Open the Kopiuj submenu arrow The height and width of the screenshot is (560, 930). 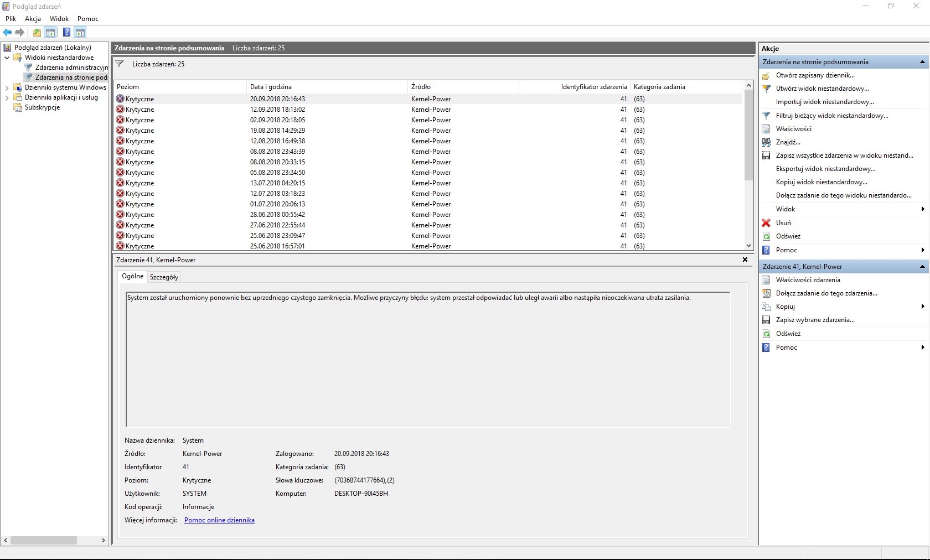point(923,307)
